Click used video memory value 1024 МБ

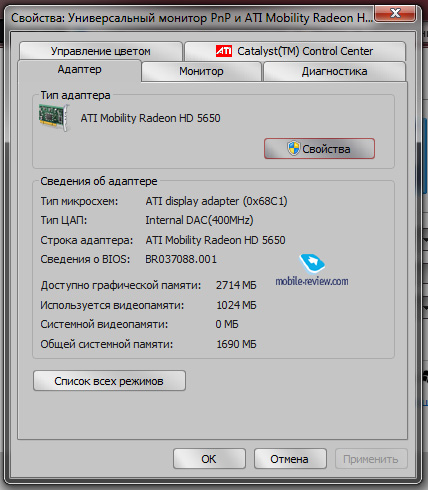click(236, 305)
